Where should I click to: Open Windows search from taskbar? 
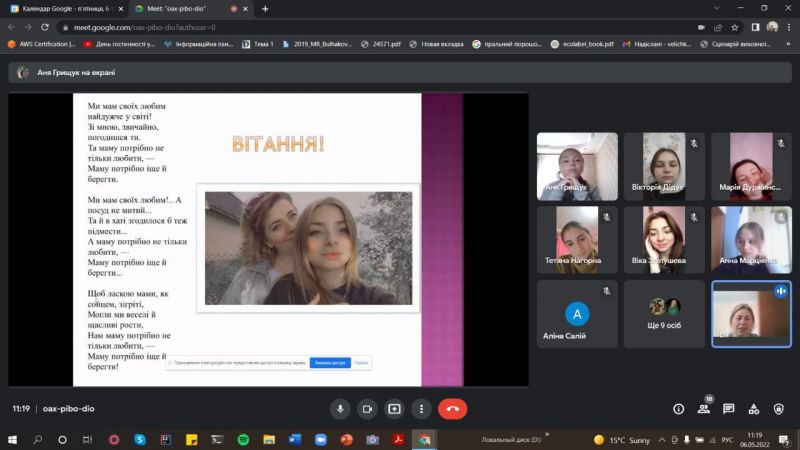point(37,439)
